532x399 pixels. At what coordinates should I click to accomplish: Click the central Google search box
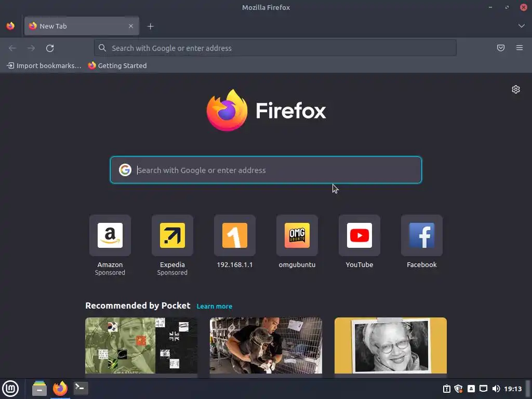[x=266, y=170]
